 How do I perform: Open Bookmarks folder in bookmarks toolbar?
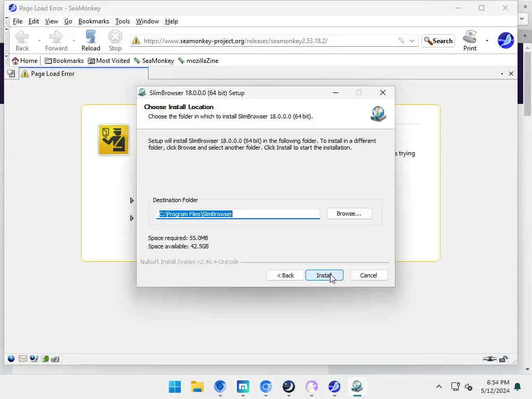64,61
